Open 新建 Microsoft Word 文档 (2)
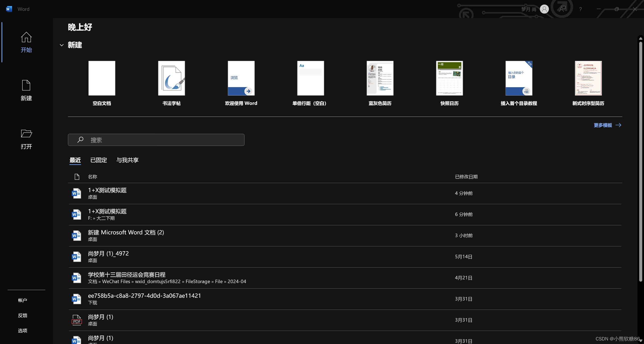This screenshot has width=644, height=344. point(345,236)
